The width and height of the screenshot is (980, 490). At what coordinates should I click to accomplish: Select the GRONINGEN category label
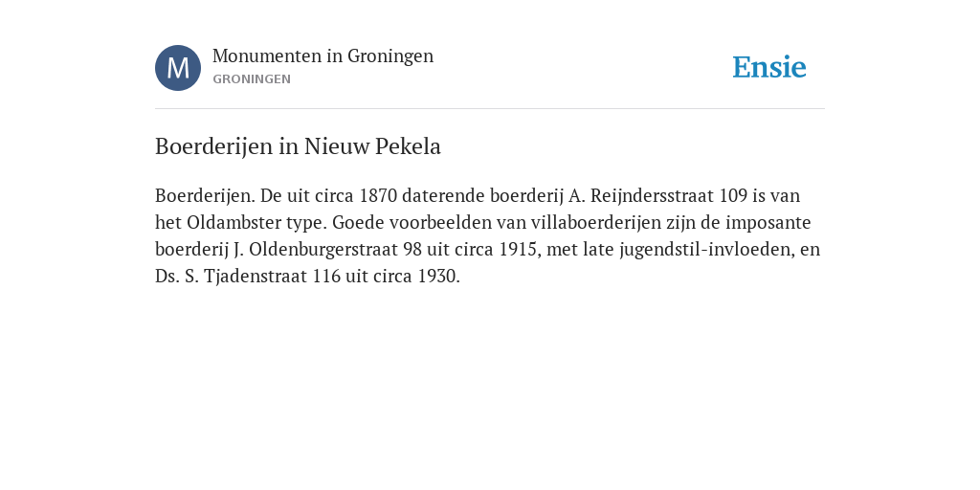point(252,79)
